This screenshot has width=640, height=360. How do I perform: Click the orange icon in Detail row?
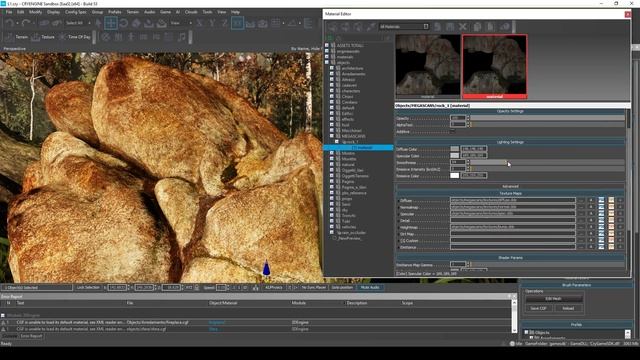(x=611, y=220)
